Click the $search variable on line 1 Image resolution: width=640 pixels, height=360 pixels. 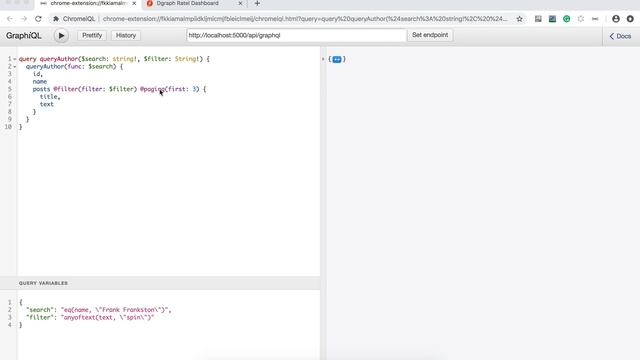tap(93, 59)
